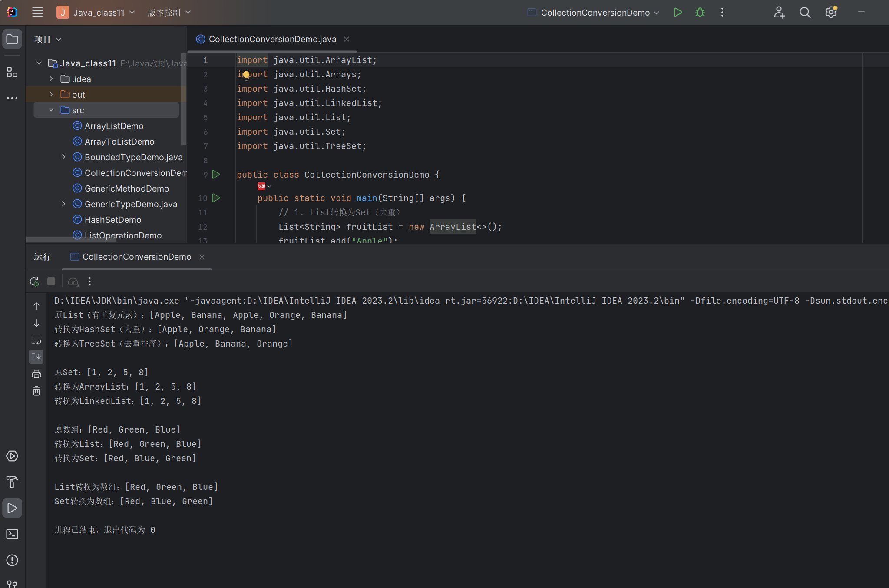
Task: Clear console output with trash icon
Action: tap(36, 391)
